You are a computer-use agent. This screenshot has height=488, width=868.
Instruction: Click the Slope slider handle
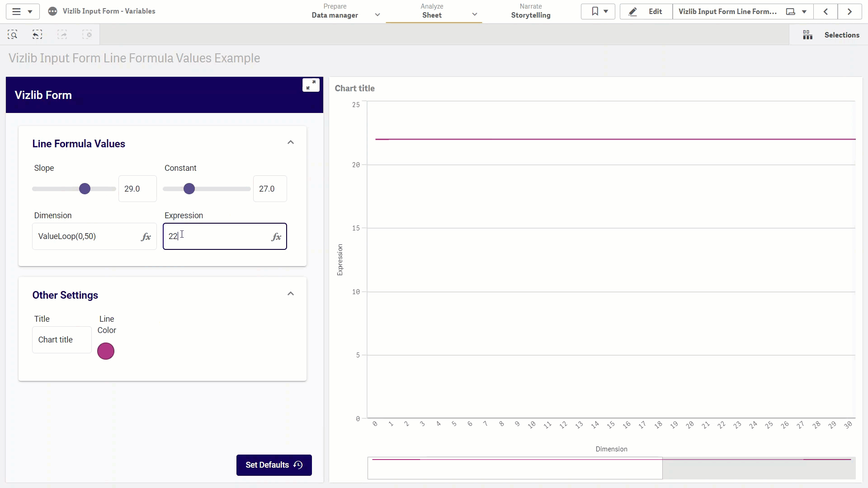click(x=85, y=189)
